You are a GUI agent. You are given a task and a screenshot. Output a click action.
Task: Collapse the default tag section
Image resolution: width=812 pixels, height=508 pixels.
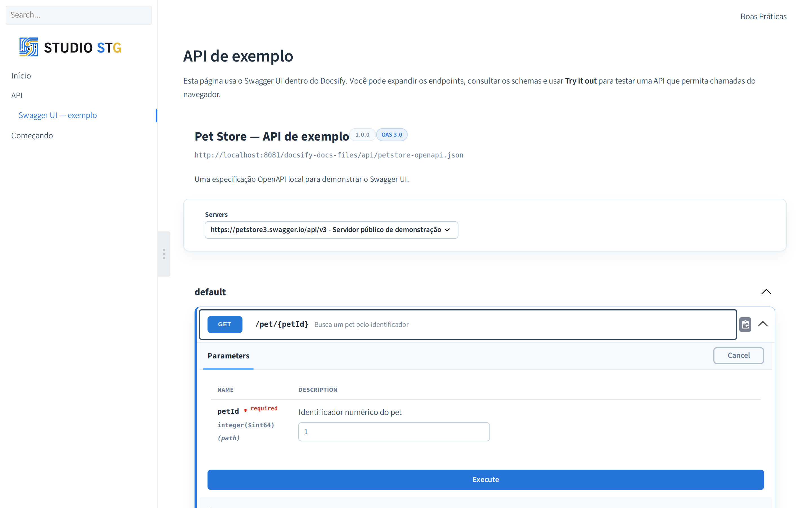(x=766, y=292)
